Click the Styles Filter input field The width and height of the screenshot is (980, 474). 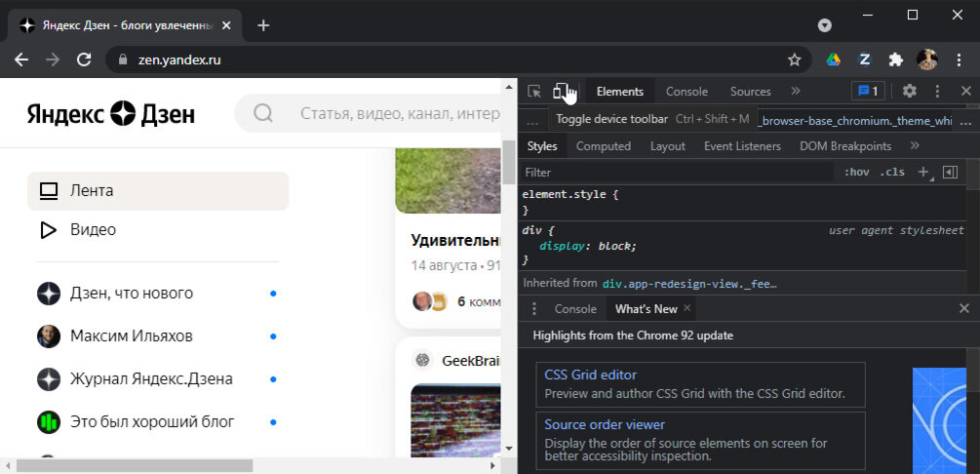click(x=678, y=172)
